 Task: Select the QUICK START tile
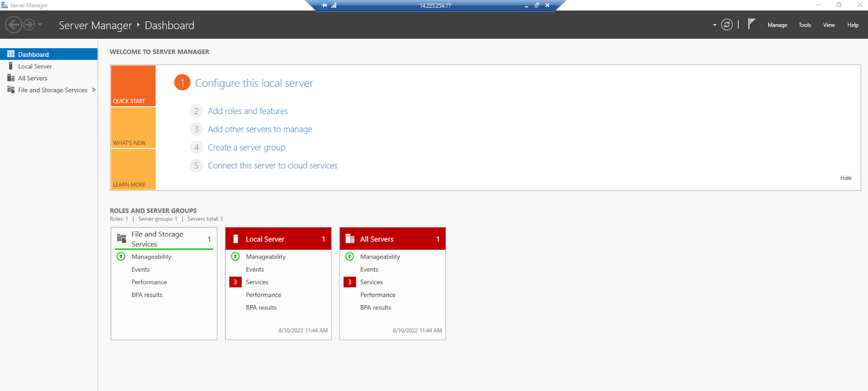(133, 86)
